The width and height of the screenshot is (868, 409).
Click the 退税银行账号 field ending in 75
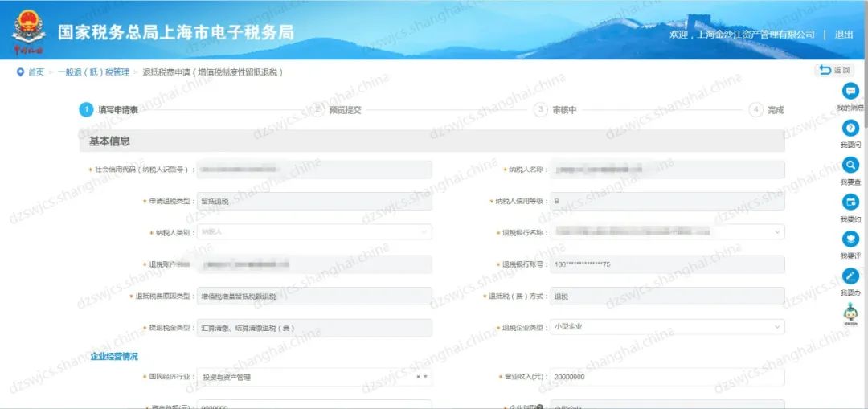667,264
